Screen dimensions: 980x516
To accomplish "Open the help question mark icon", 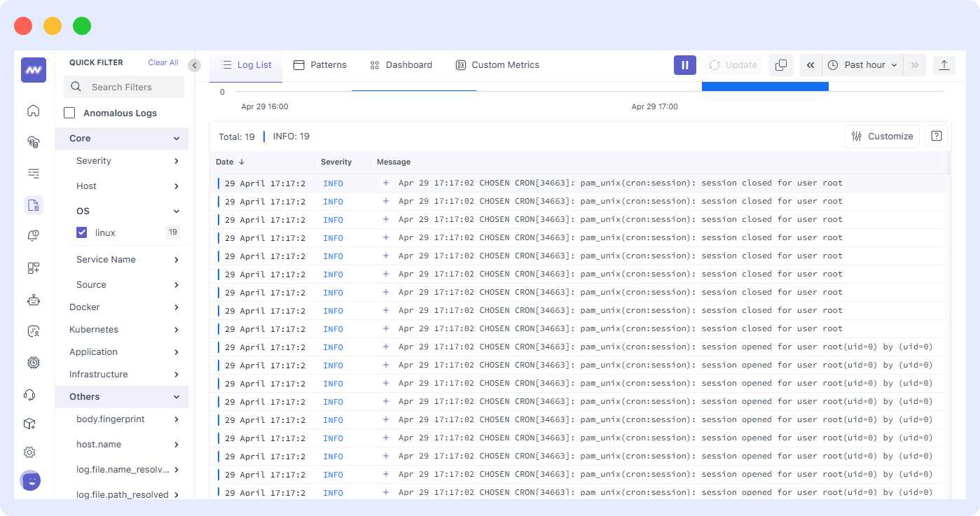I will [x=937, y=137].
